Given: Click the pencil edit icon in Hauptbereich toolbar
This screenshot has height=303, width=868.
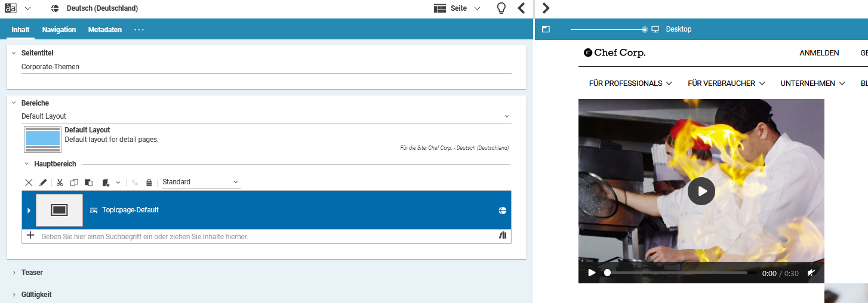Looking at the screenshot, I should click(x=43, y=183).
